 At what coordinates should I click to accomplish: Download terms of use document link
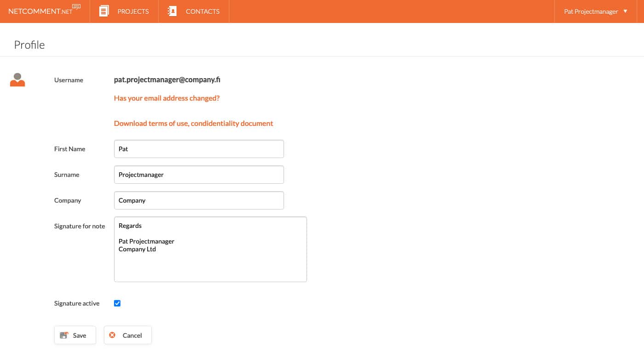(193, 123)
